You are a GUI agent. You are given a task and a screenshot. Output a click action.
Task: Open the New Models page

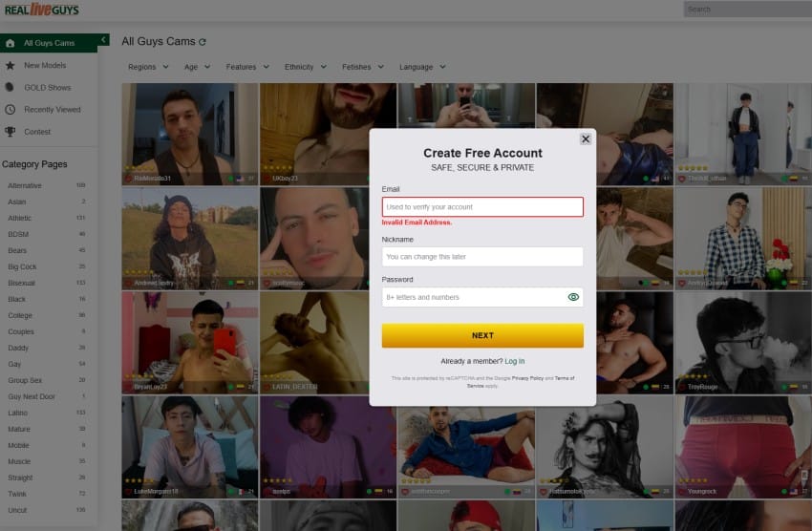coord(45,65)
